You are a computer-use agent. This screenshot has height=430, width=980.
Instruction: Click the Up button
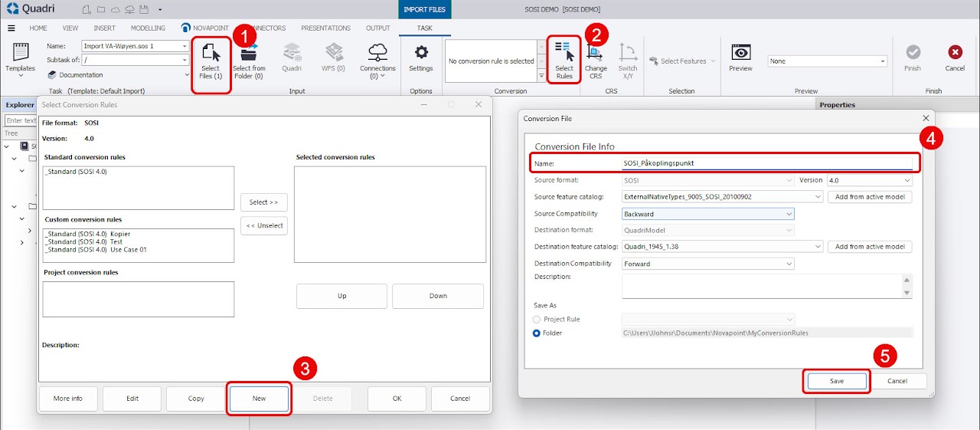342,296
